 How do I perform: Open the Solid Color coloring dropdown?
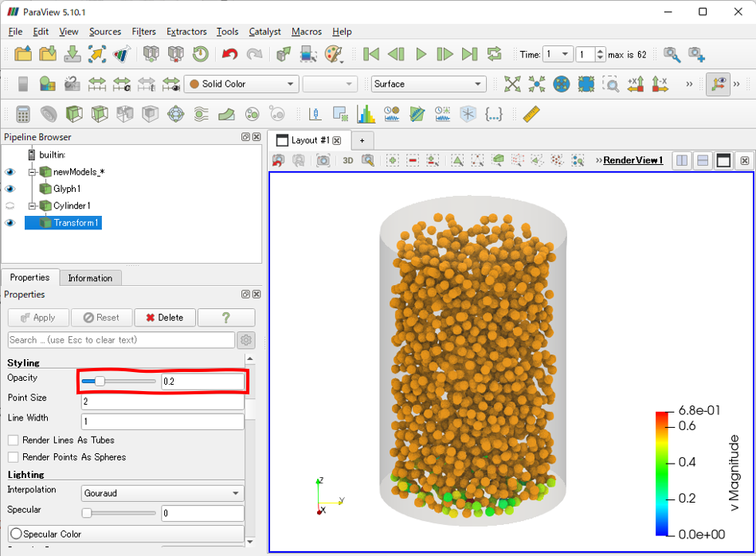[241, 84]
